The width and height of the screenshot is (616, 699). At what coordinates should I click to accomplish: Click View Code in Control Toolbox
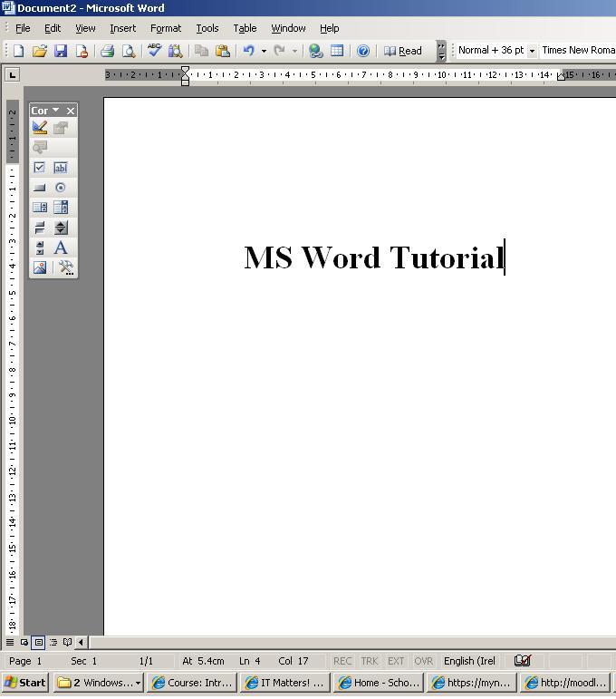[x=40, y=147]
